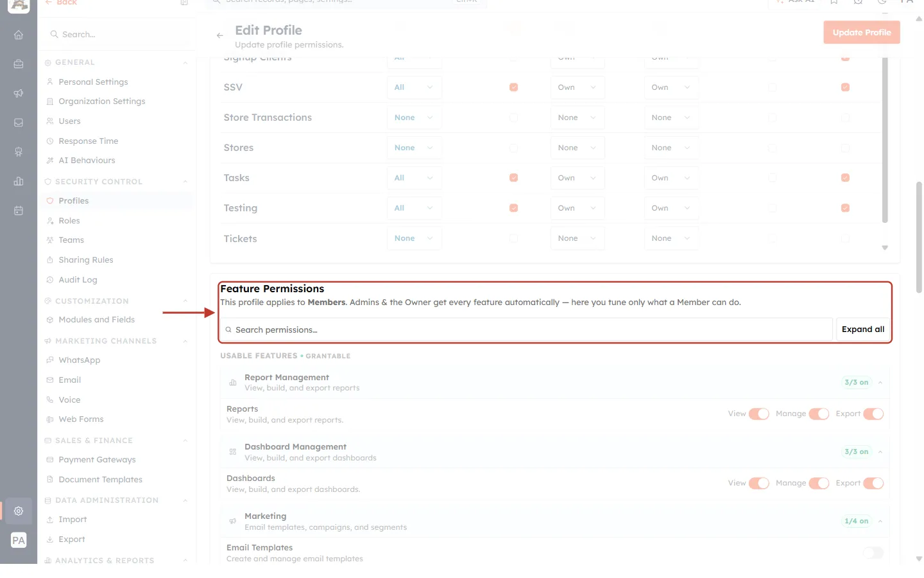Click the Update Profile button
This screenshot has width=924, height=578.
tap(862, 33)
